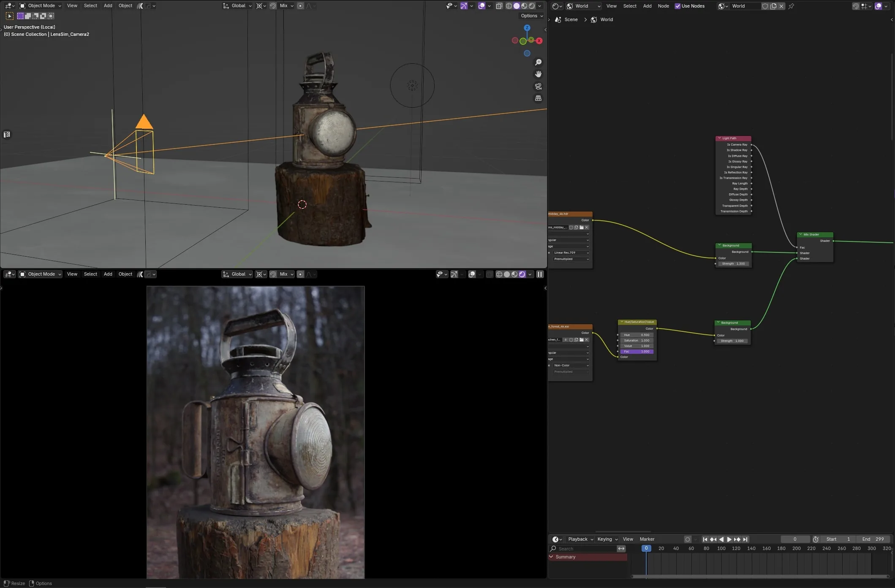Image resolution: width=895 pixels, height=588 pixels.
Task: Toggle X-ray in top viewport header
Action: coord(499,6)
